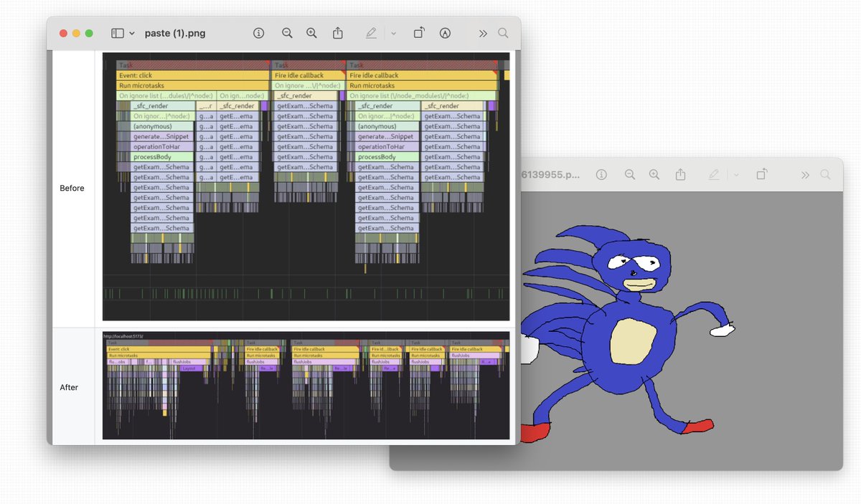Click the "processBody" bar under "Event: click"
Screen dimensions: 861x504
pyautogui.click(x=162, y=157)
